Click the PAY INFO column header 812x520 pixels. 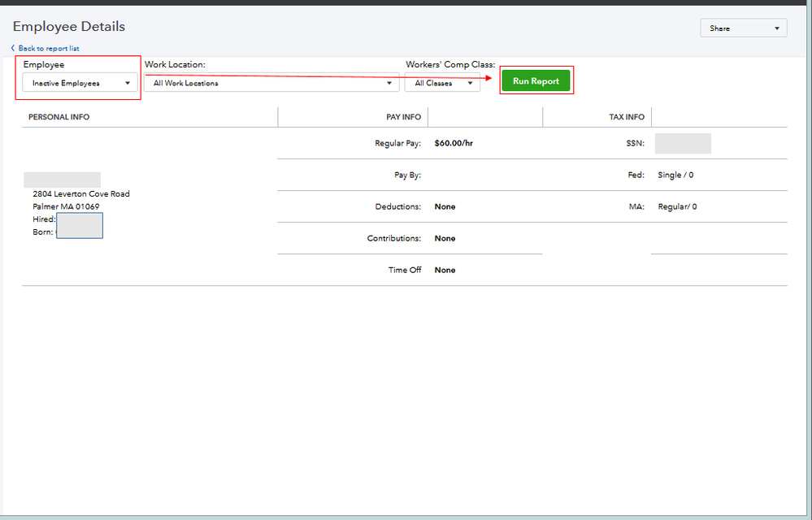[x=403, y=117]
